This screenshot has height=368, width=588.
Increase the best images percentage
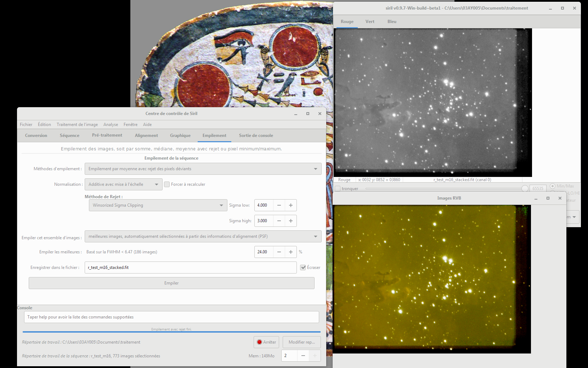click(x=291, y=252)
